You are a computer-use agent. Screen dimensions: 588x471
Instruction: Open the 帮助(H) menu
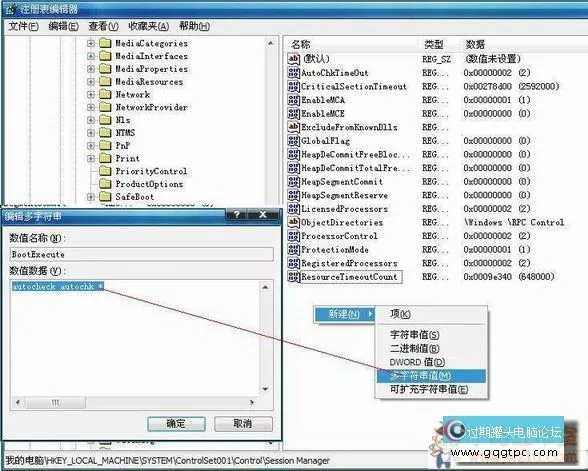coord(194,26)
